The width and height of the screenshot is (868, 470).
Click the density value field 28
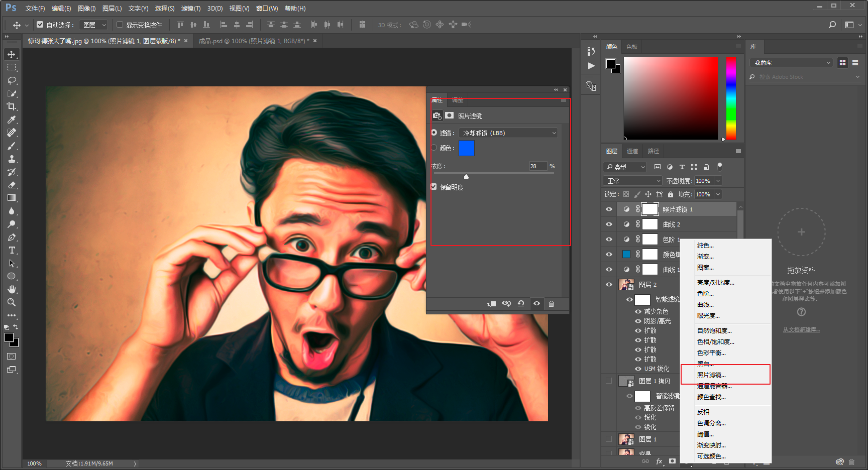pyautogui.click(x=538, y=166)
